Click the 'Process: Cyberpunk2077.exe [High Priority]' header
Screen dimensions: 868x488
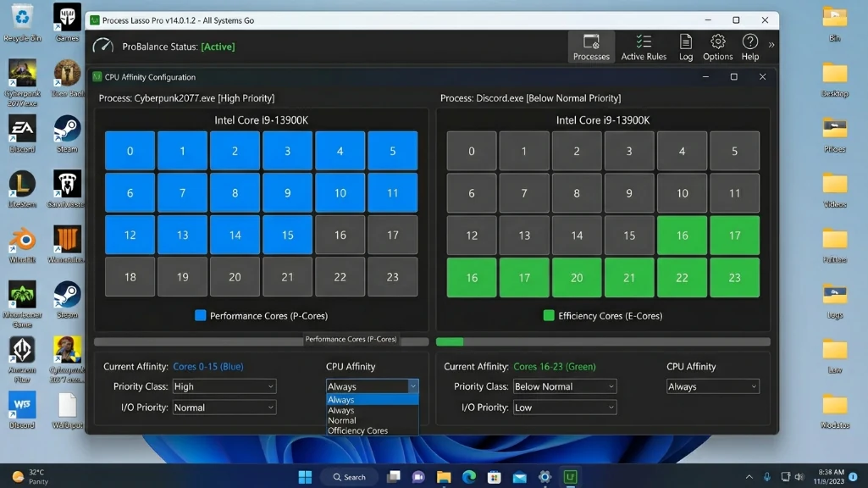186,98
